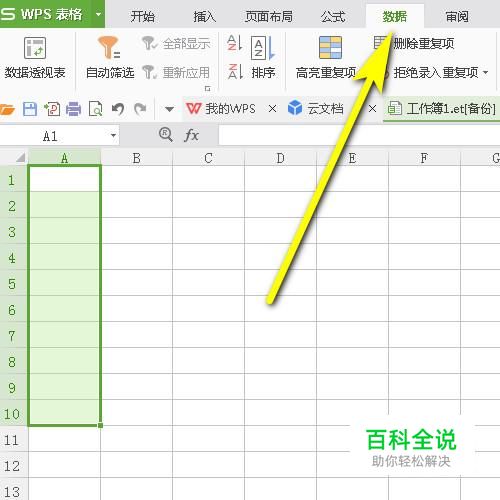Print the sheet with the printer icon
Screen dimensions: 500x500
73,109
